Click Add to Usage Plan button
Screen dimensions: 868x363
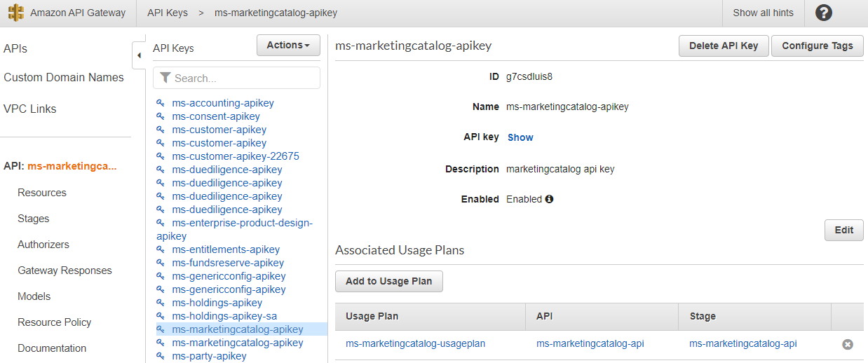coord(388,281)
